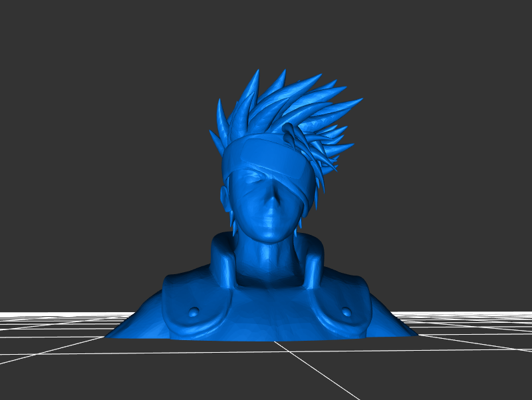
Task: Click the model's visible ear
Action: 227,196
